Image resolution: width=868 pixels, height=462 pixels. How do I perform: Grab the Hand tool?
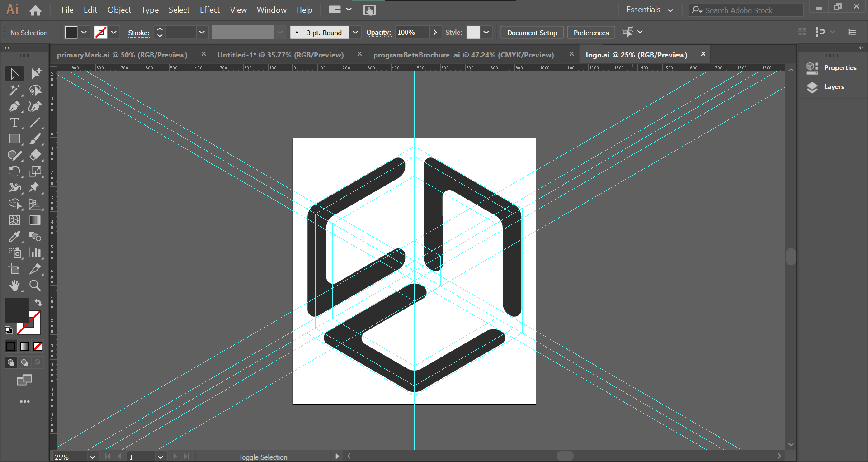click(14, 286)
